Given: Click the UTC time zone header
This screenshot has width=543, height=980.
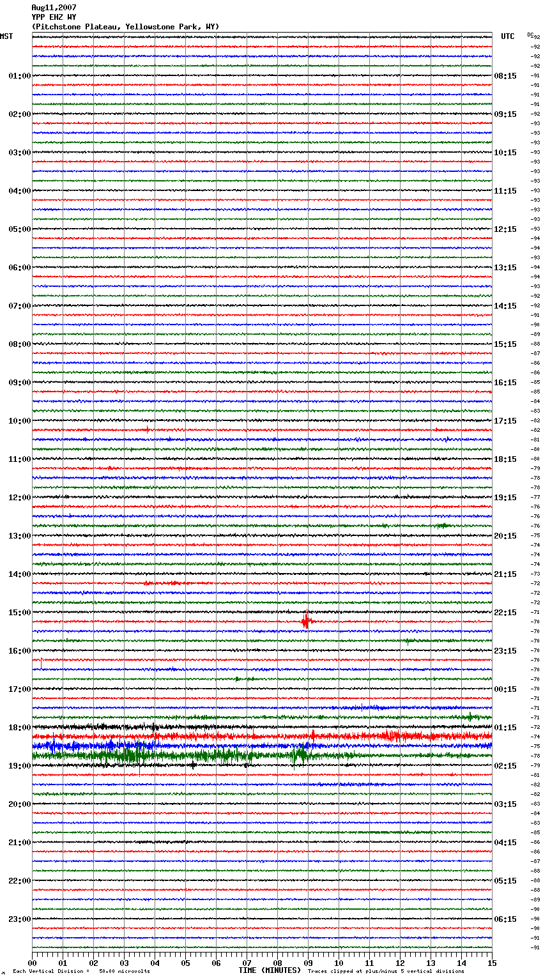Looking at the screenshot, I should point(508,36).
